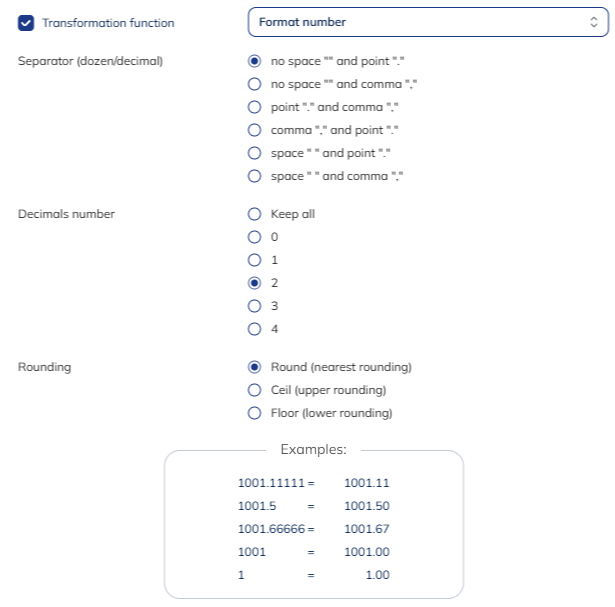Click the 1001.67 example result
This screenshot has width=615, height=607.
pos(366,528)
